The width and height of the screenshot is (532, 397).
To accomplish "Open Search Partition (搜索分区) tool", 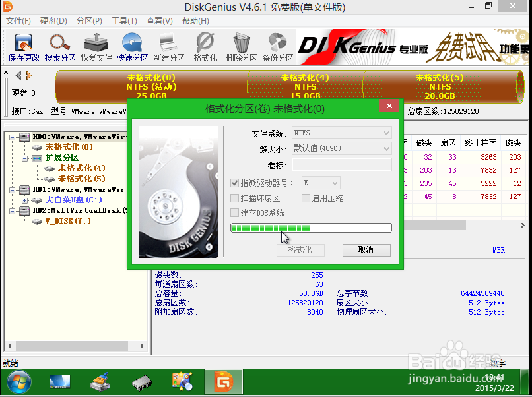I will [x=60, y=47].
